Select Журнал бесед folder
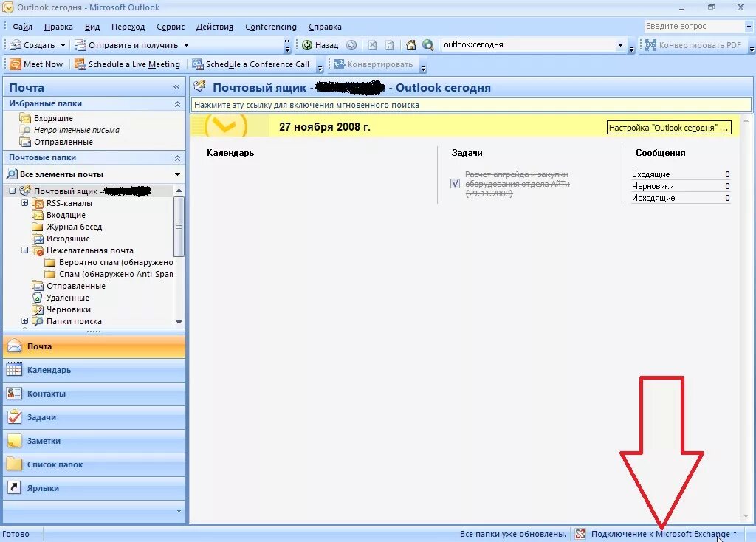This screenshot has width=756, height=542. pos(74,227)
